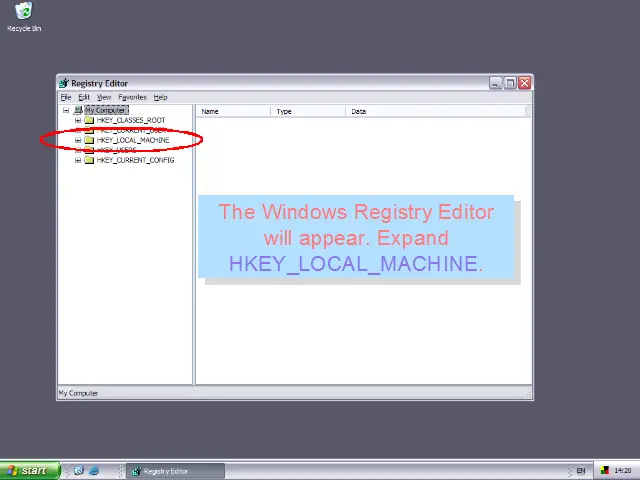The width and height of the screenshot is (640, 480).
Task: Click the system tray flag icon
Action: 604,471
